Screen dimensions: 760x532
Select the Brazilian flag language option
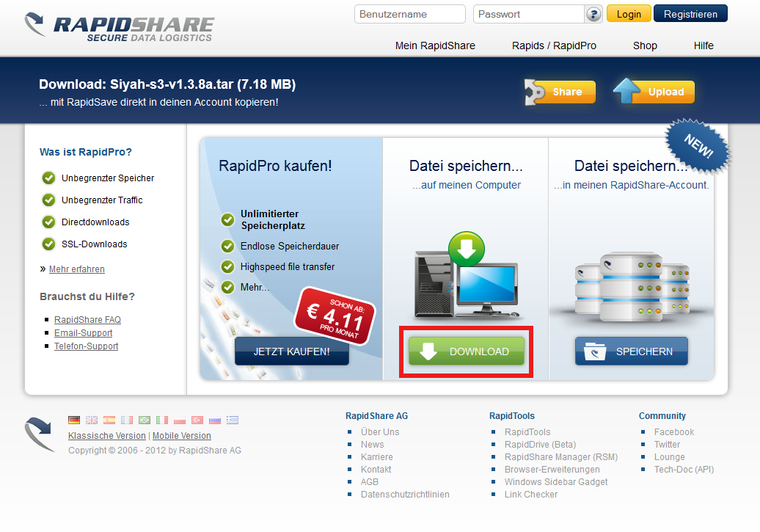(145, 420)
